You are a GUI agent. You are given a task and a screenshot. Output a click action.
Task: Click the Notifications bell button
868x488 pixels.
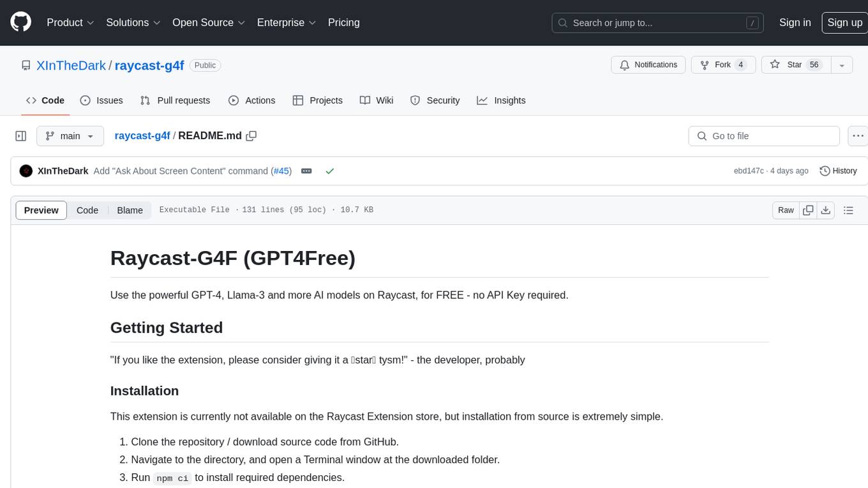[x=648, y=65]
